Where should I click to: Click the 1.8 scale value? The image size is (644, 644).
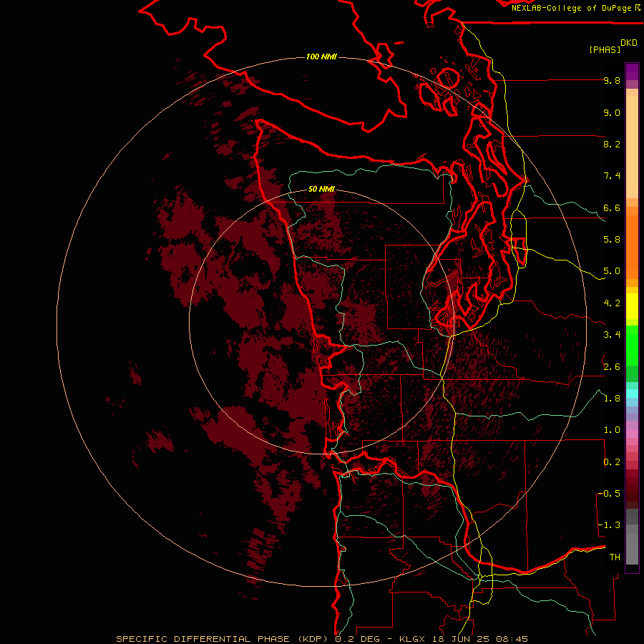(x=612, y=399)
